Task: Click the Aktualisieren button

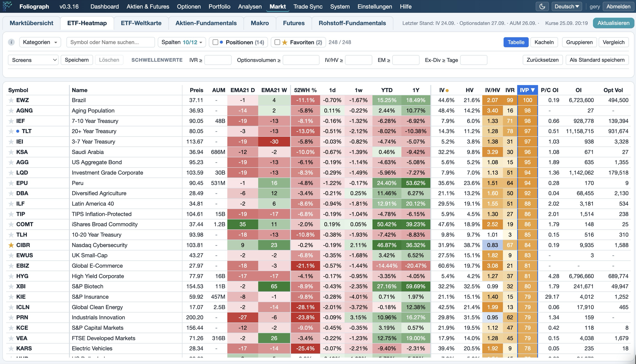Action: point(613,23)
